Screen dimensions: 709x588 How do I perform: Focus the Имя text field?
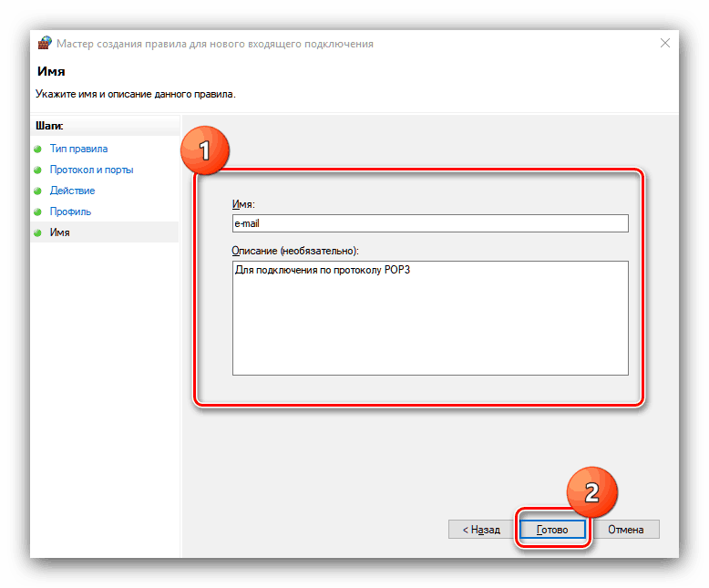pyautogui.click(x=430, y=223)
